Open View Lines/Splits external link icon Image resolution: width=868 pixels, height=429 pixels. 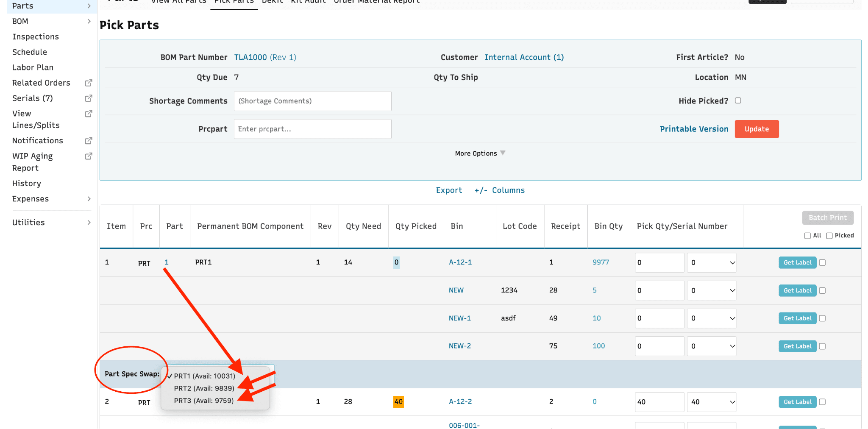click(89, 114)
